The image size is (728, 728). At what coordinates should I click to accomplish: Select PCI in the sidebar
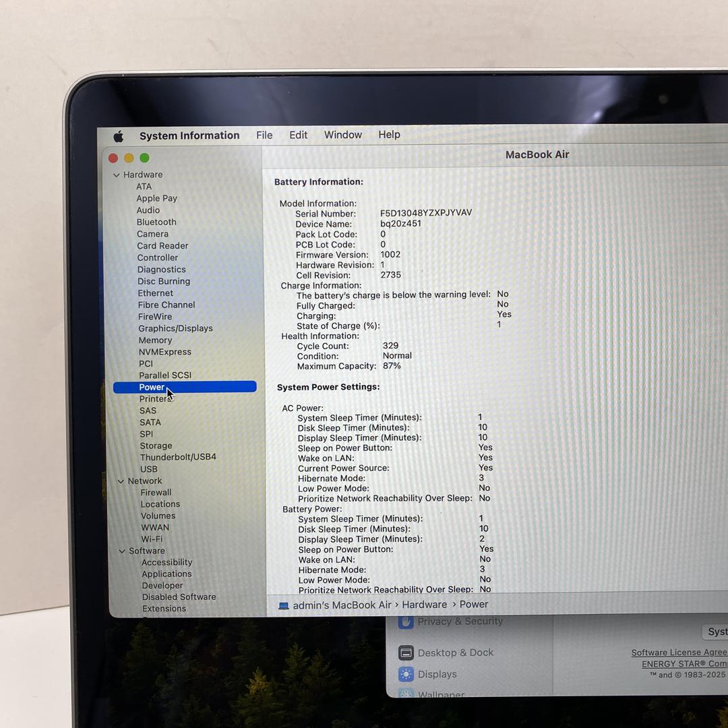pyautogui.click(x=146, y=363)
